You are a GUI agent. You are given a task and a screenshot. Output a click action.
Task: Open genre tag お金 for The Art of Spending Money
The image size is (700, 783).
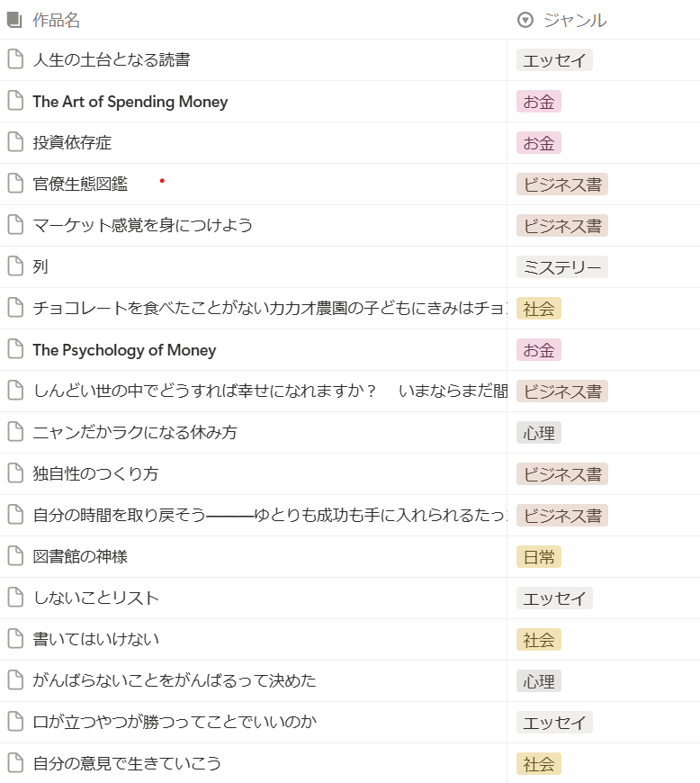coord(539,102)
